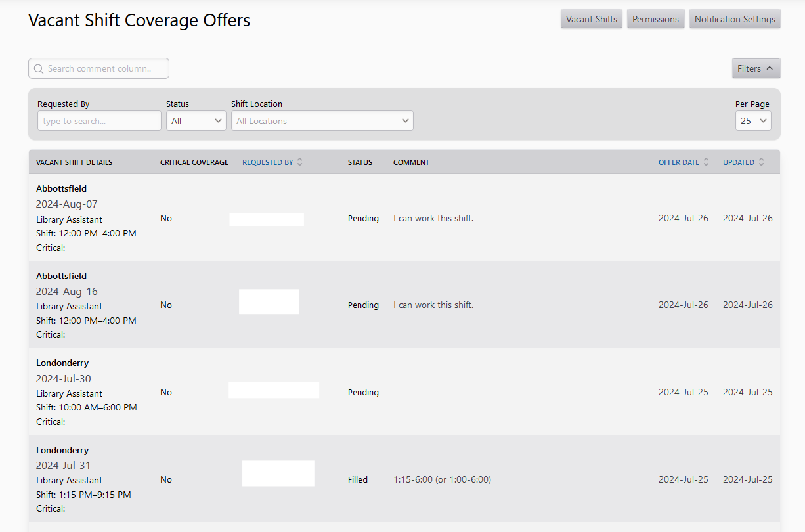Click Shift: 10:00 AM–6:00 PM text
This screenshot has width=805, height=532.
pyautogui.click(x=87, y=407)
